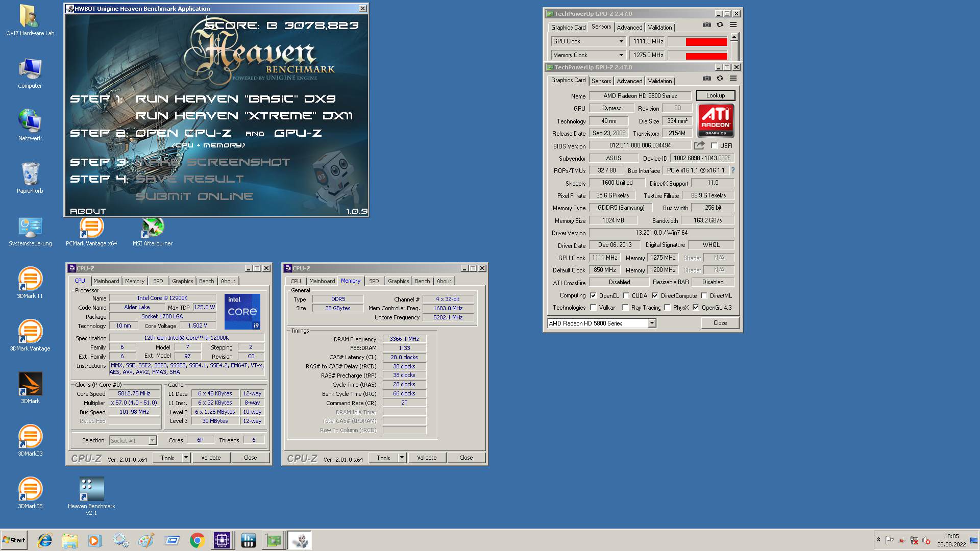Image resolution: width=980 pixels, height=551 pixels.
Task: Launch the 3DMark03 shortcut
Action: tap(30, 441)
